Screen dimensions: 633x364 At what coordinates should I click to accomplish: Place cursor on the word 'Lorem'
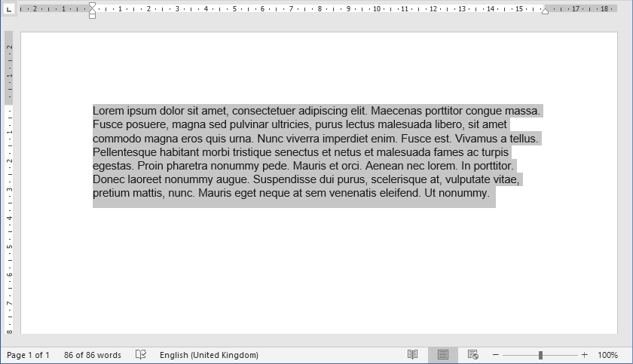tap(108, 111)
